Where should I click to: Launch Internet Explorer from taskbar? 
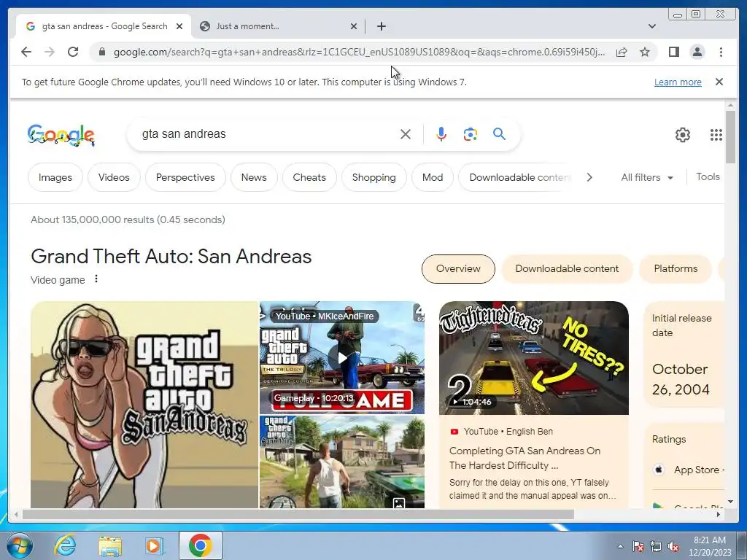click(x=65, y=545)
